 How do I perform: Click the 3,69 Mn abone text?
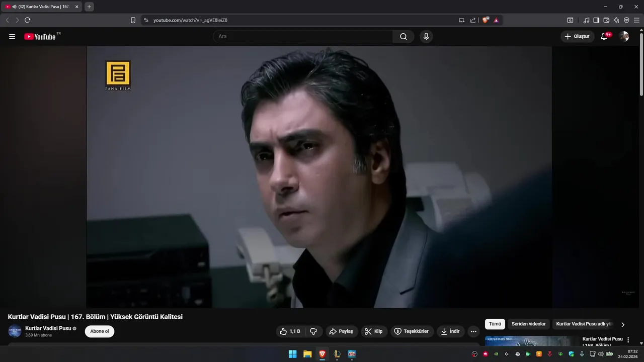(39, 335)
